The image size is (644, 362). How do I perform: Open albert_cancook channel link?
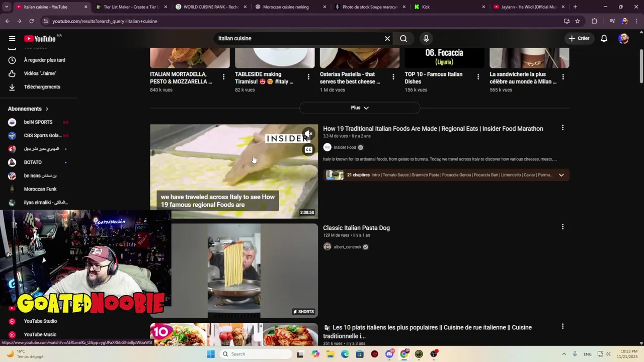click(x=348, y=247)
